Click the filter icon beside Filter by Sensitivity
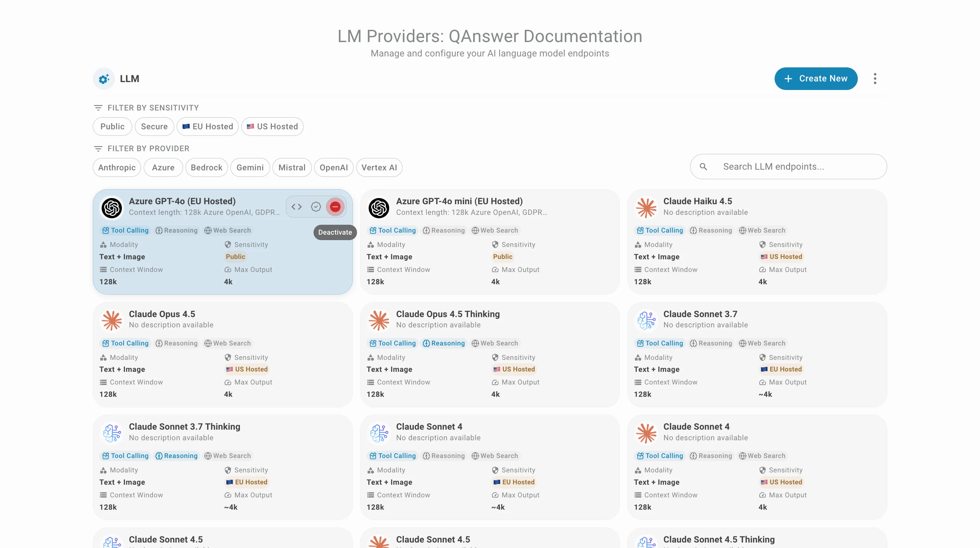 98,108
